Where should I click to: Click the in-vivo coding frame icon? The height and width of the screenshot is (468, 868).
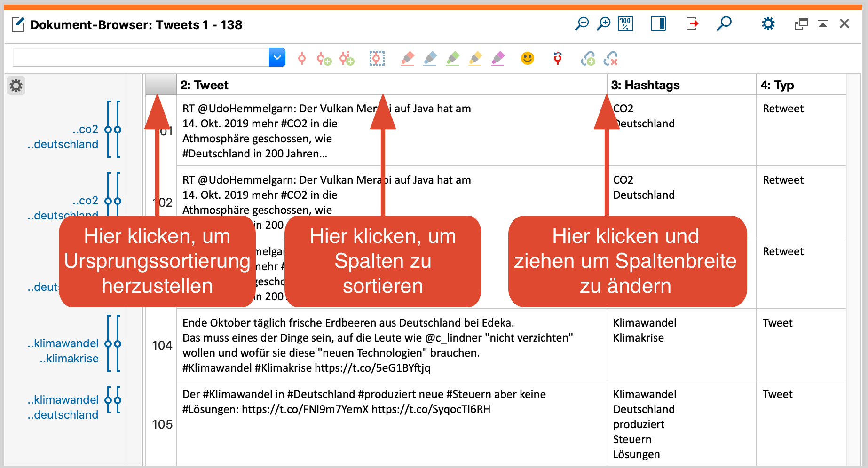(x=377, y=59)
